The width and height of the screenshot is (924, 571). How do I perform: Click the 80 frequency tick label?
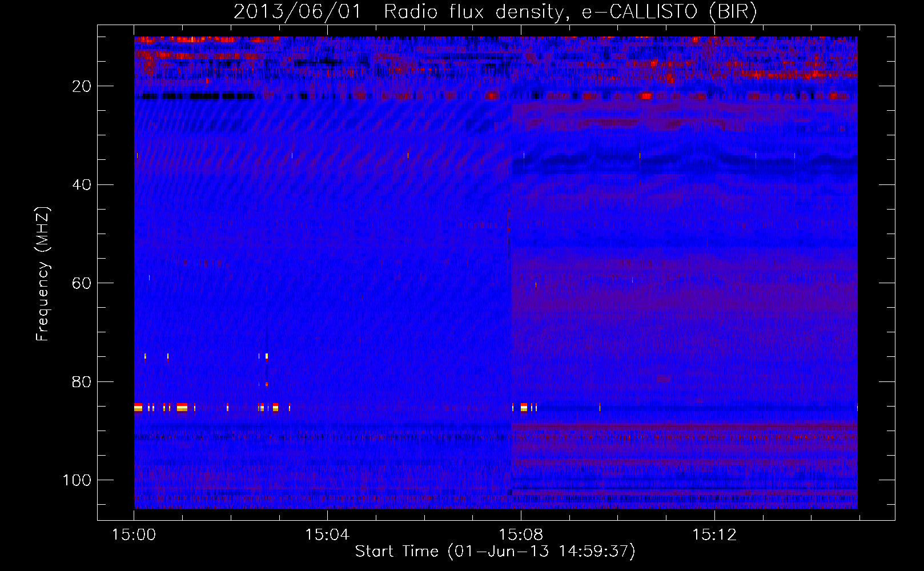(x=82, y=382)
